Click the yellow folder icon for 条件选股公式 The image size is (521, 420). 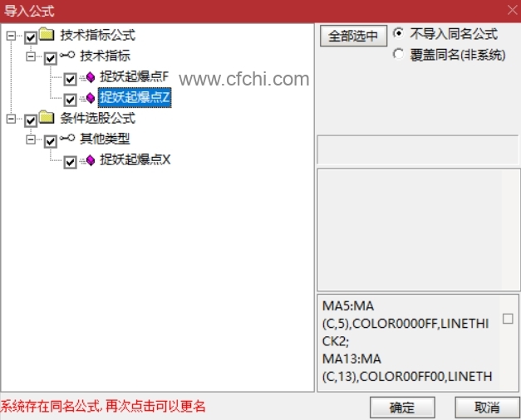click(x=47, y=117)
